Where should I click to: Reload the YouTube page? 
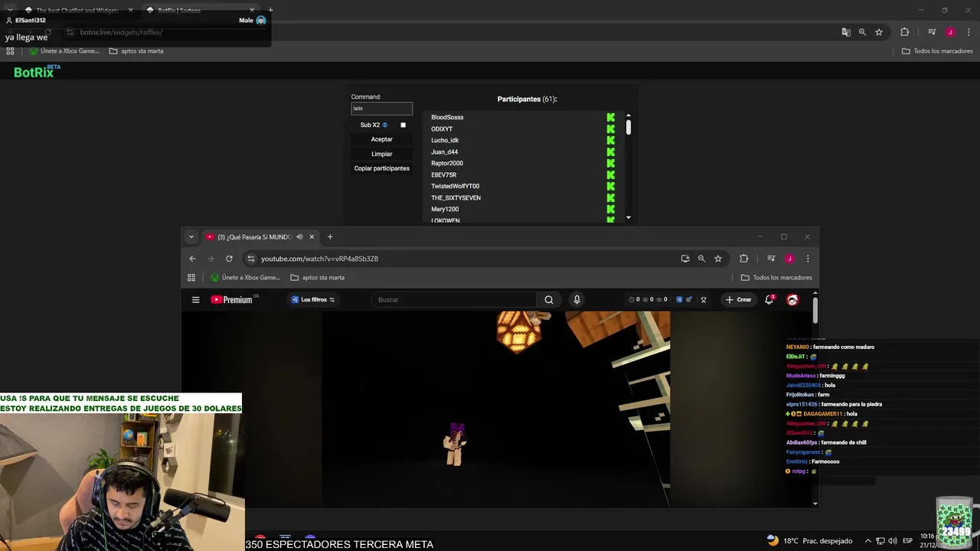229,259
